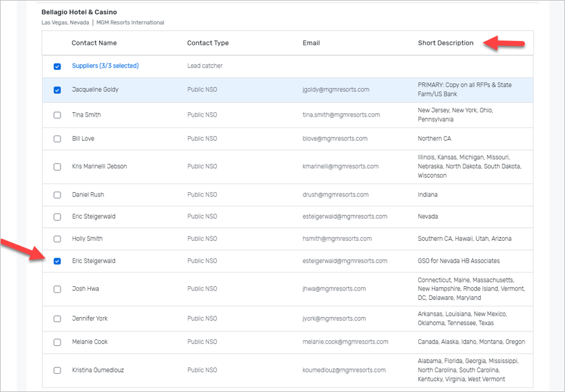Tick the Josh Hwa checkbox
The height and width of the screenshot is (392, 565).
tap(57, 289)
